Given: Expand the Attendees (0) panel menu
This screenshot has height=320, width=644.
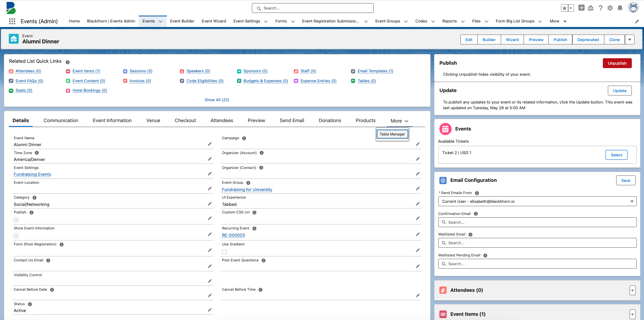Looking at the screenshot, I should tap(633, 290).
